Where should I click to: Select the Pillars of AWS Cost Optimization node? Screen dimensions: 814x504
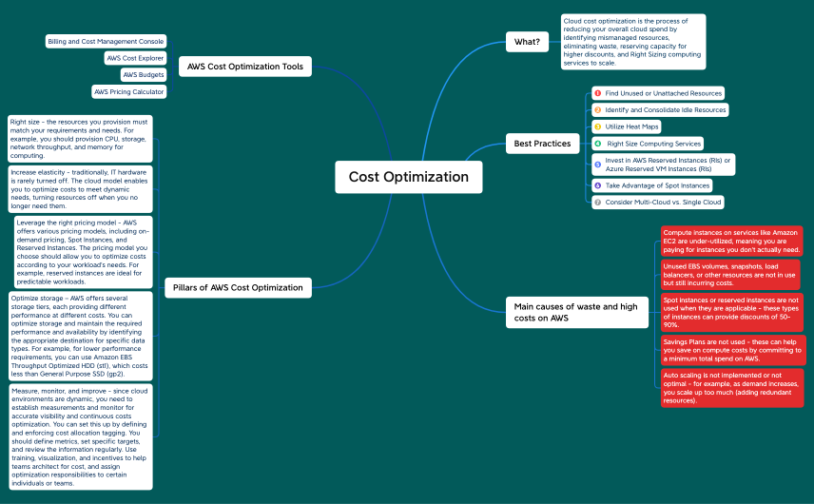point(238,287)
